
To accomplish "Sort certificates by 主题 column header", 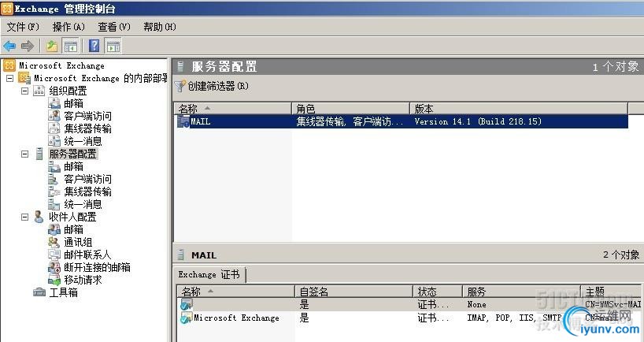I will tap(611, 292).
